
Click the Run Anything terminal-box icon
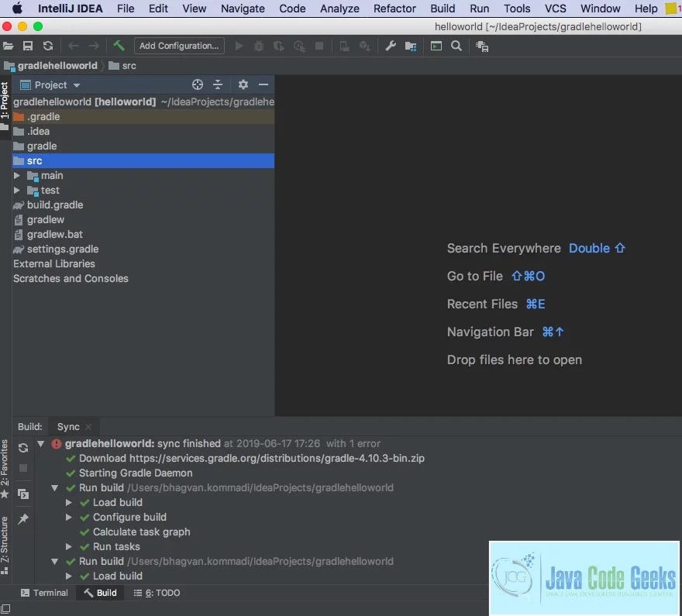(x=436, y=46)
